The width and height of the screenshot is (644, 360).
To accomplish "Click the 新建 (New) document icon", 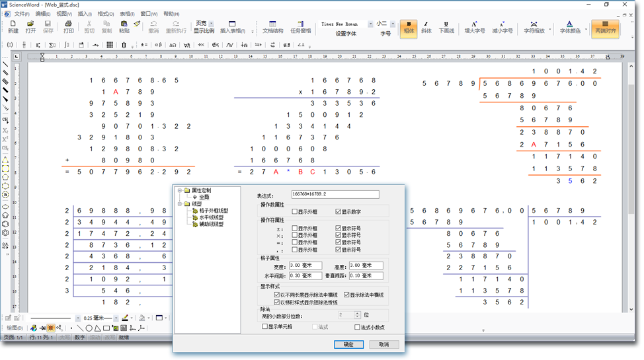I will pyautogui.click(x=13, y=27).
